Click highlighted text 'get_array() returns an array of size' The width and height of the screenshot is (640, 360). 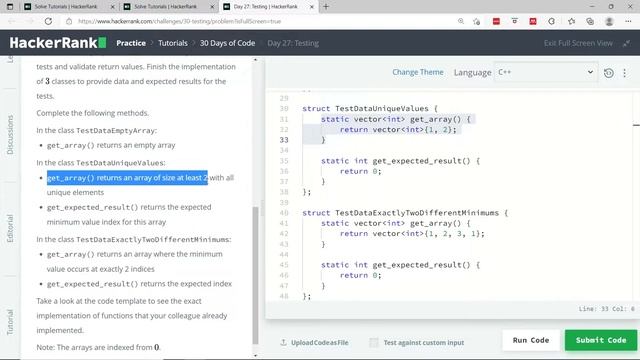[127, 178]
